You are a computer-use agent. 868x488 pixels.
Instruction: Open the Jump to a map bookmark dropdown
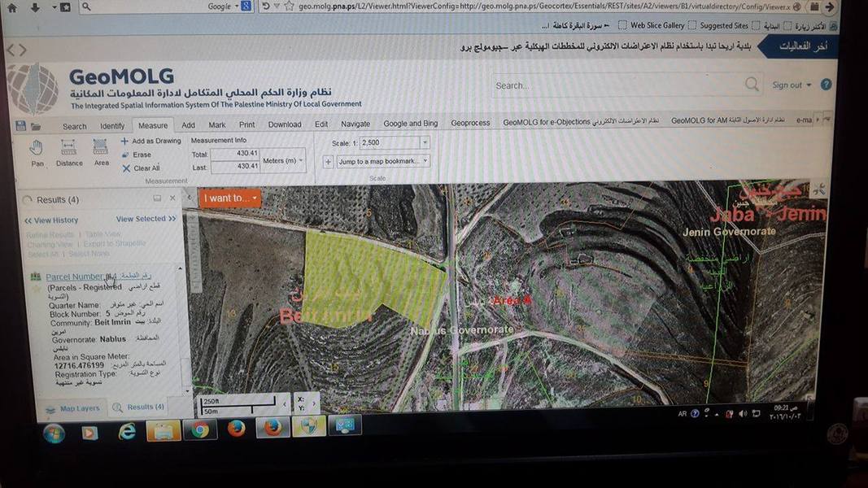[x=382, y=162]
